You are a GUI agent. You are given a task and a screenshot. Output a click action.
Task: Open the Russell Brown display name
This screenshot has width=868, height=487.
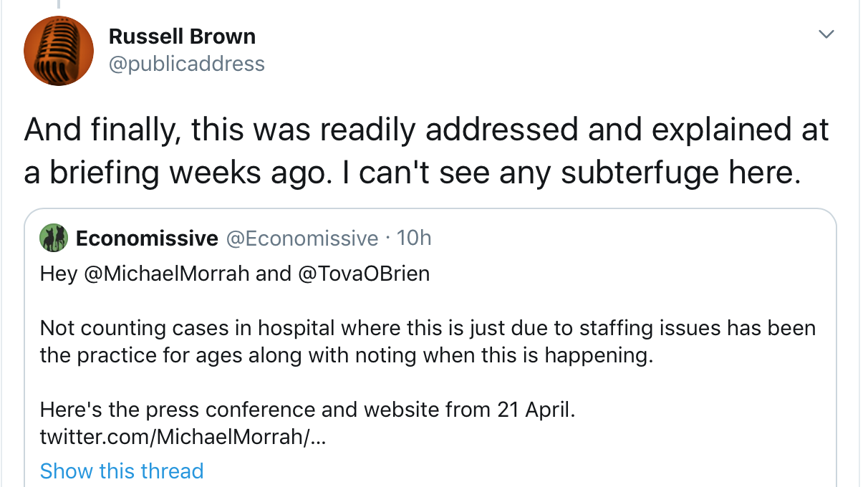[182, 36]
